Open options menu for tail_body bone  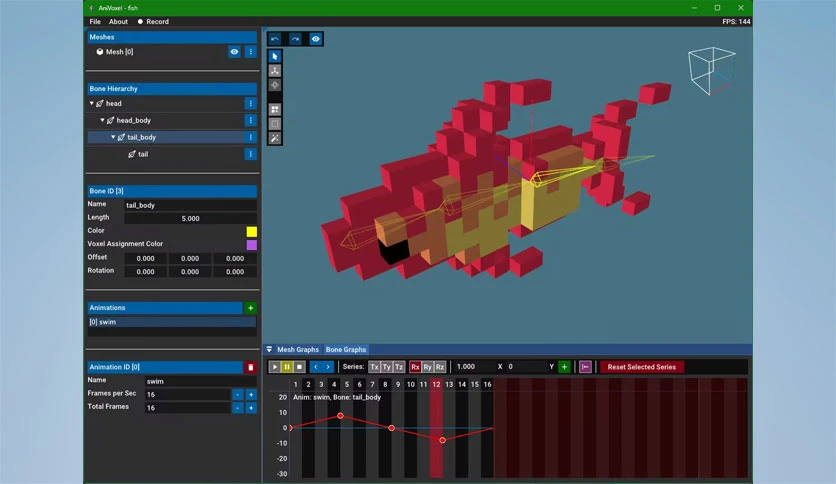click(x=251, y=138)
